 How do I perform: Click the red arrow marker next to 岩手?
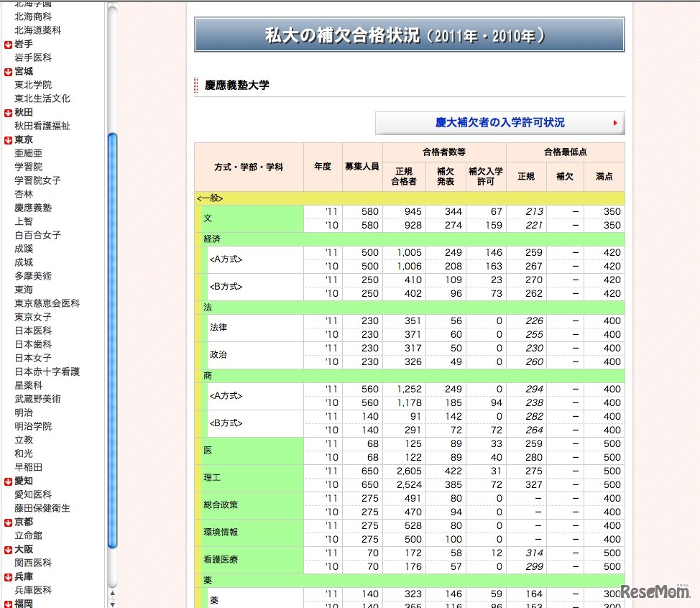coord(9,43)
